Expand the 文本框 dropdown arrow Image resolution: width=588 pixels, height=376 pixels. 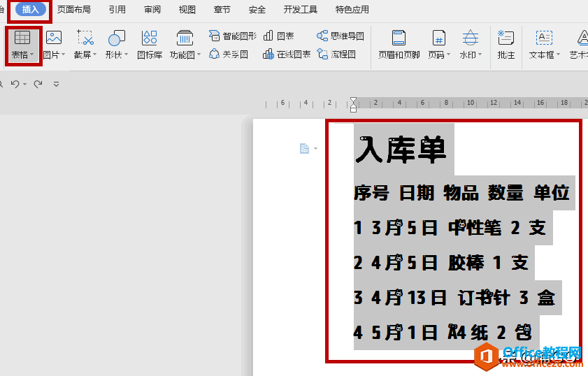[x=558, y=55]
